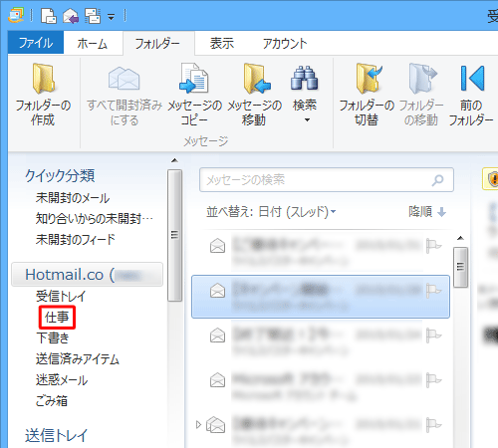
Task: Click the folder pane scrollbar thumb
Action: [174, 235]
